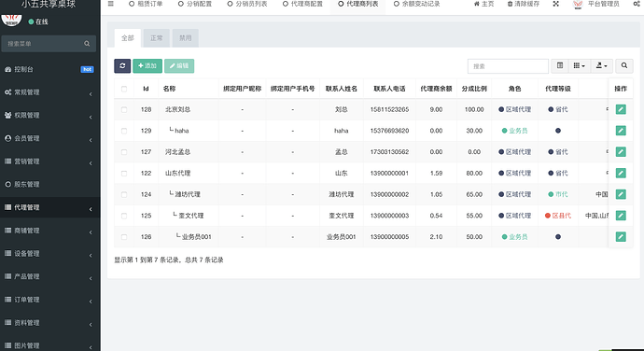
Task: Open the export data dropdown
Action: click(x=601, y=65)
